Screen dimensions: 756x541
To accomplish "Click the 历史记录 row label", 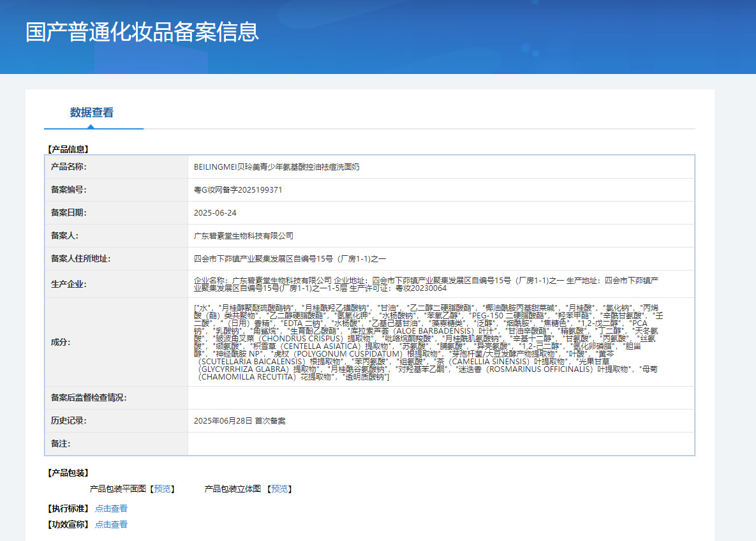I will tap(68, 421).
